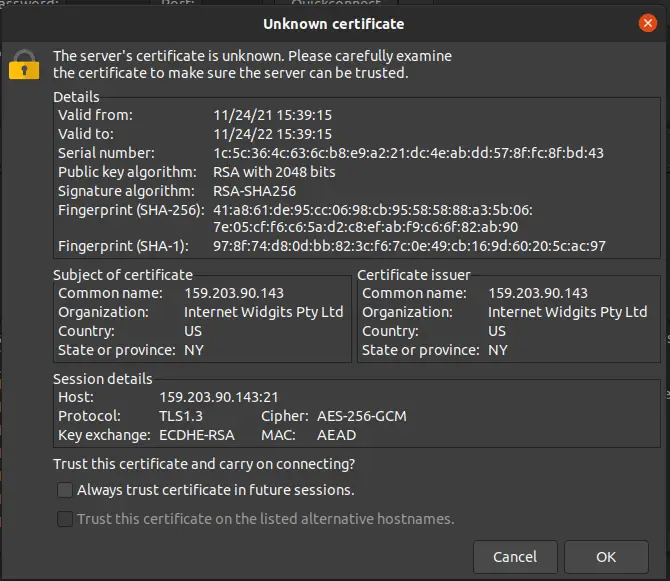Viewport: 670px width, 581px height.
Task: Enable Always trust certificate in future sessions
Action: [x=65, y=490]
